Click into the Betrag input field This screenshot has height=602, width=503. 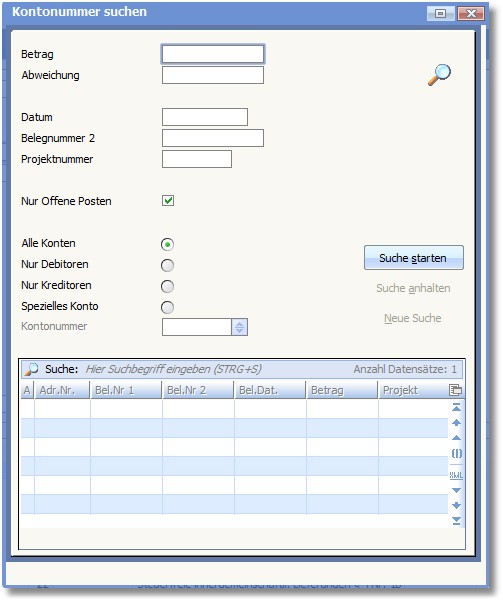point(213,54)
